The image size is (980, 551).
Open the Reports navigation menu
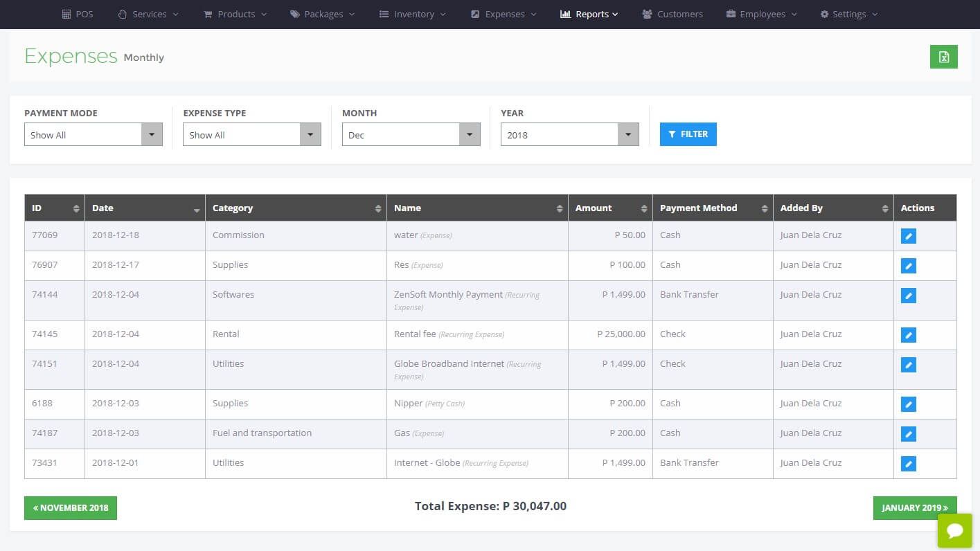(589, 14)
